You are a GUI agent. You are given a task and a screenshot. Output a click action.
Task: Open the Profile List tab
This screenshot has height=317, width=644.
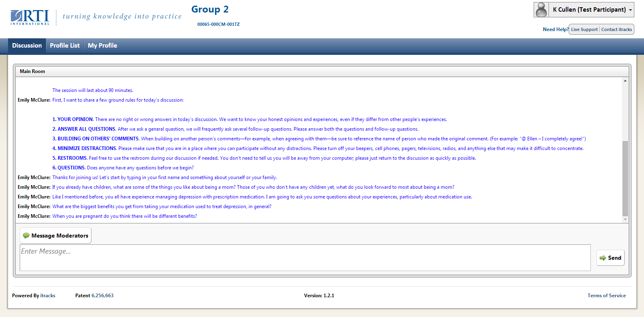click(x=65, y=46)
